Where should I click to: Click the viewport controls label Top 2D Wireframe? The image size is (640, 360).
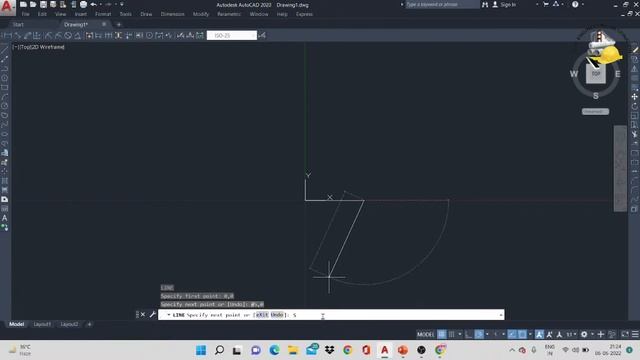(x=39, y=47)
